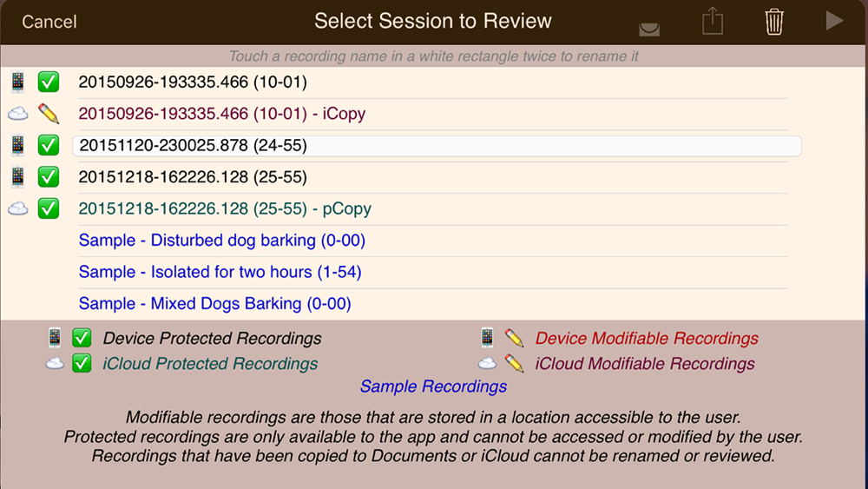Toggle green checkmark on pCopy recording
The image size is (868, 489).
coord(49,208)
